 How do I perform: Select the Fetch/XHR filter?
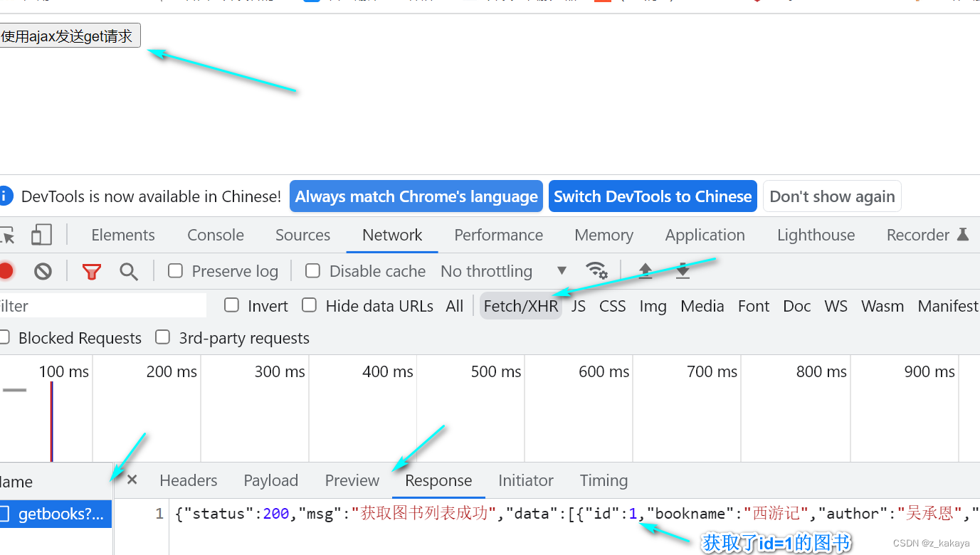pyautogui.click(x=521, y=306)
